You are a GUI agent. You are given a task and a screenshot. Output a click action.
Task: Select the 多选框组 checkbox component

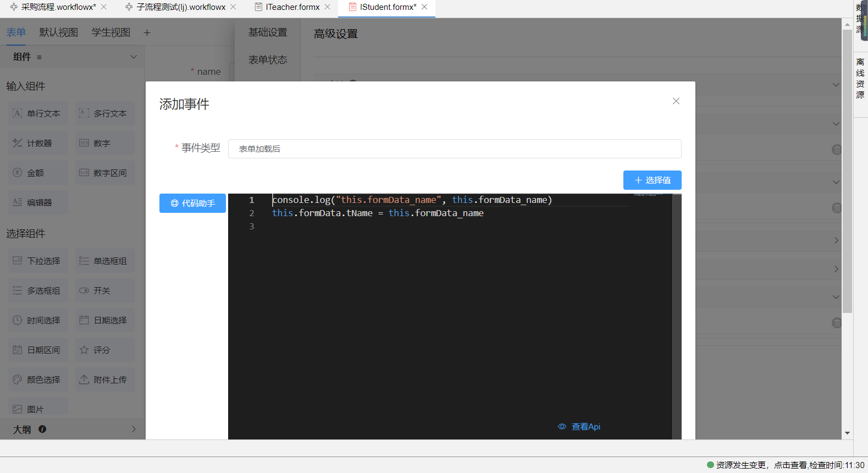[37, 290]
